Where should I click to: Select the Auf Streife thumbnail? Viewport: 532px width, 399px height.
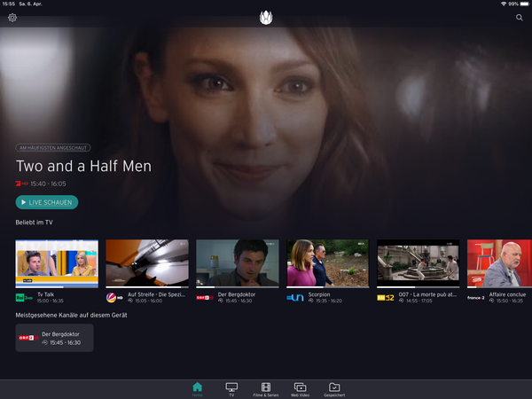coord(146,262)
